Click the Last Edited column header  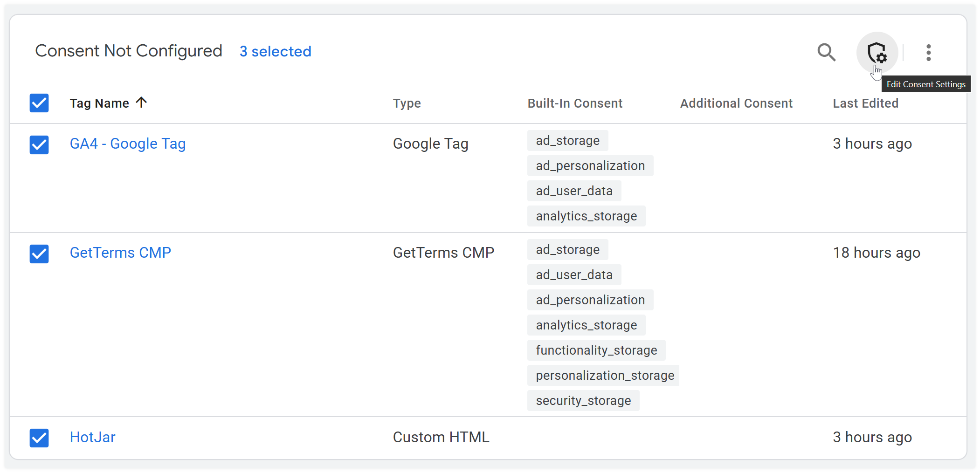865,103
